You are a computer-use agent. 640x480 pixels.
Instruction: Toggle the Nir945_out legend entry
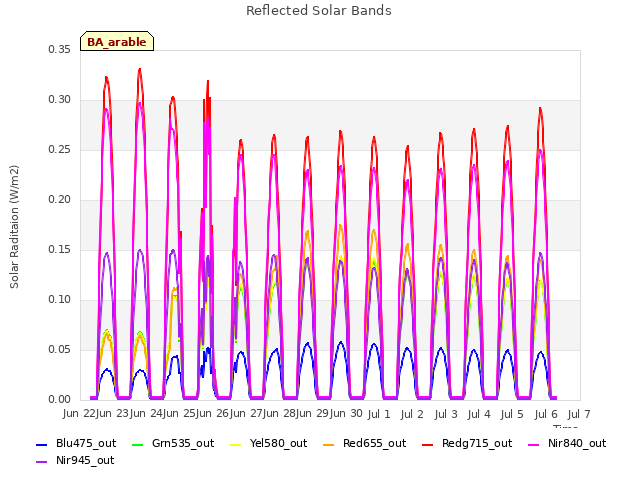click(75, 460)
